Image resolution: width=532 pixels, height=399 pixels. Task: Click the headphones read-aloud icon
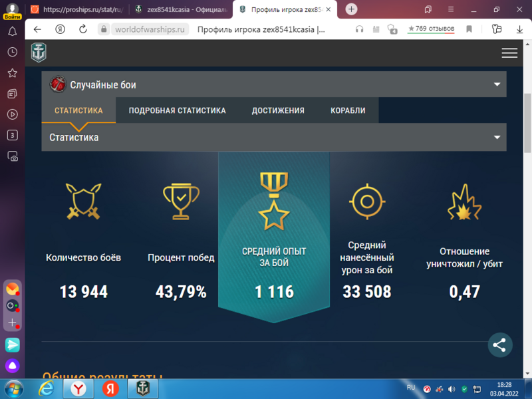[359, 29]
